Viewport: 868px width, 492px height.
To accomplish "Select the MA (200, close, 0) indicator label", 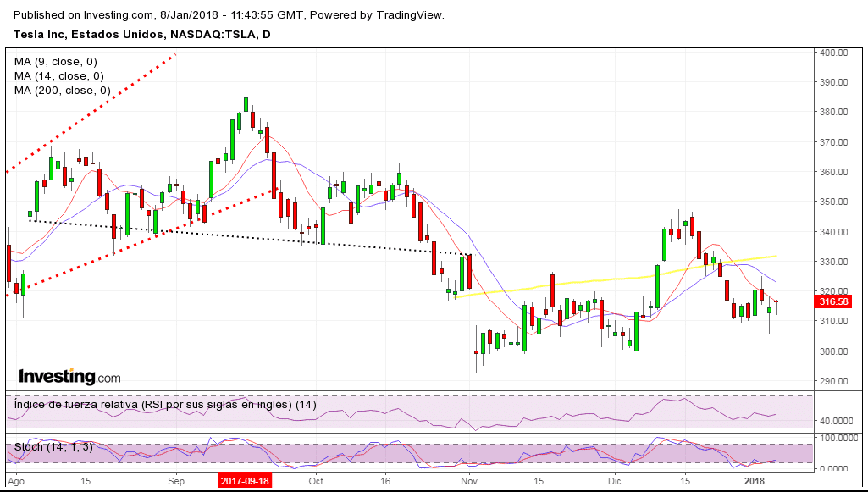I will coord(62,91).
